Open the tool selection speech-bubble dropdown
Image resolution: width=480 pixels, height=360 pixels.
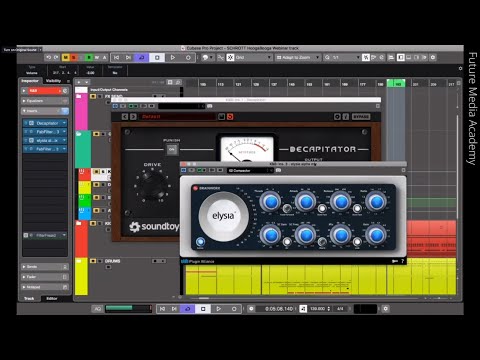point(207,58)
